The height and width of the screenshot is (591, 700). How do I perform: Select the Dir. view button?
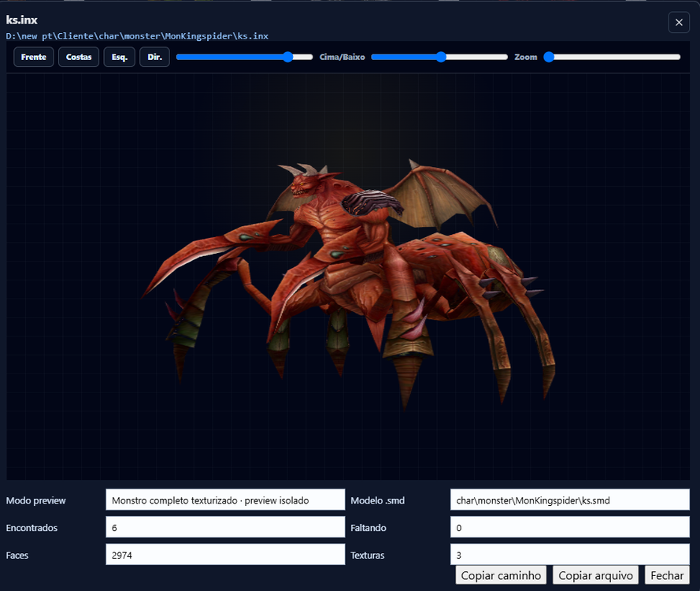(154, 57)
